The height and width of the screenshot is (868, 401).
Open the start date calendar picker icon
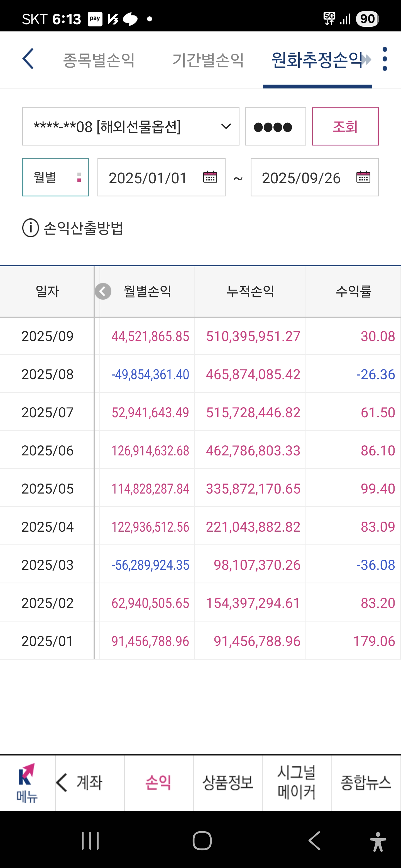point(210,177)
